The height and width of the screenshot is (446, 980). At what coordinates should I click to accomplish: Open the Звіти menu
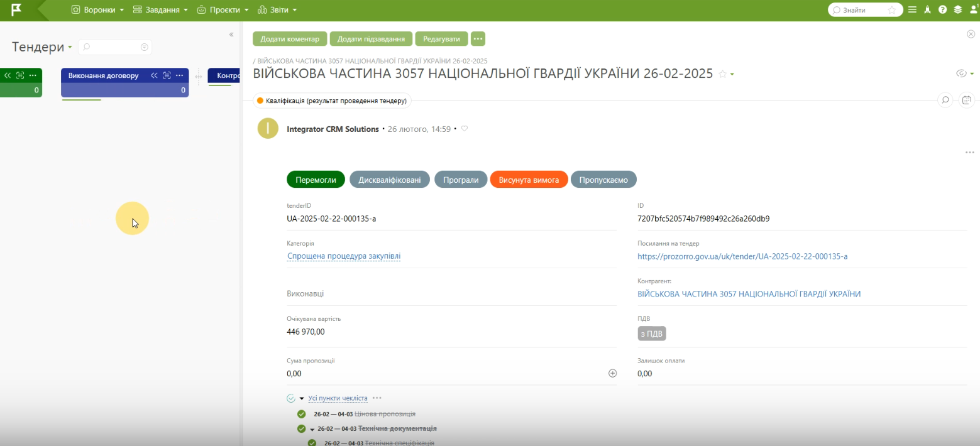click(x=277, y=10)
